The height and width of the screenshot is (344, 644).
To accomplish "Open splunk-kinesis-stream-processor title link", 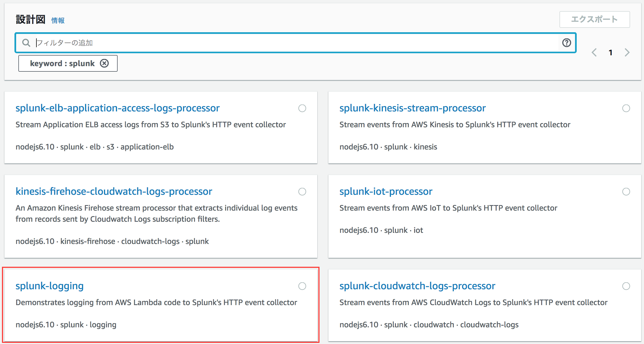I will point(412,108).
